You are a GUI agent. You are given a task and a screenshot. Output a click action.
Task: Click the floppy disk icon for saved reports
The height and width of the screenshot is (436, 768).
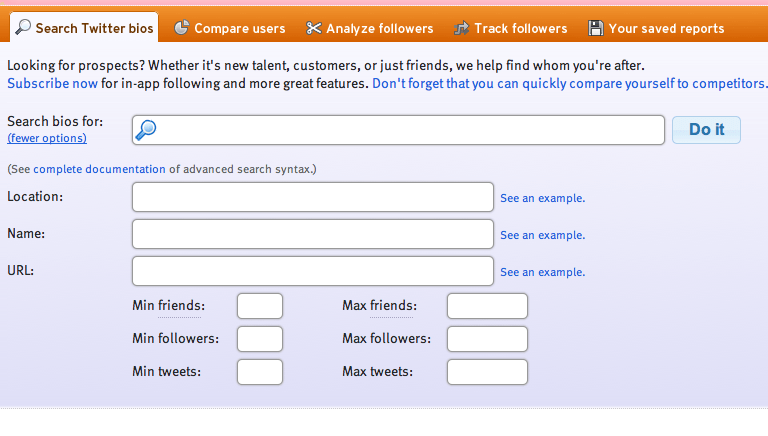pos(596,28)
